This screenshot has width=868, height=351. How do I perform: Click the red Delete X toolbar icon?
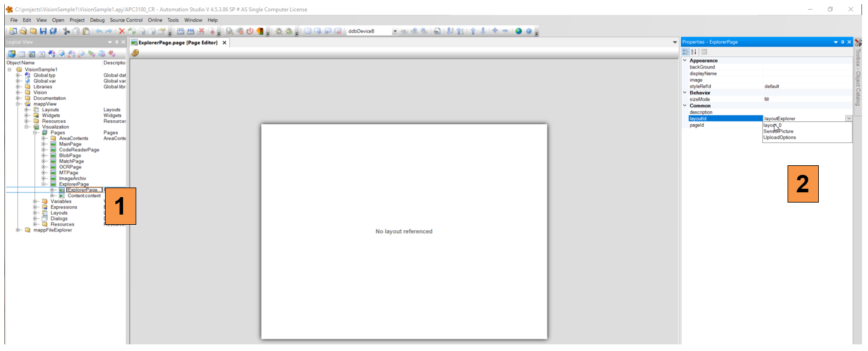tap(122, 31)
